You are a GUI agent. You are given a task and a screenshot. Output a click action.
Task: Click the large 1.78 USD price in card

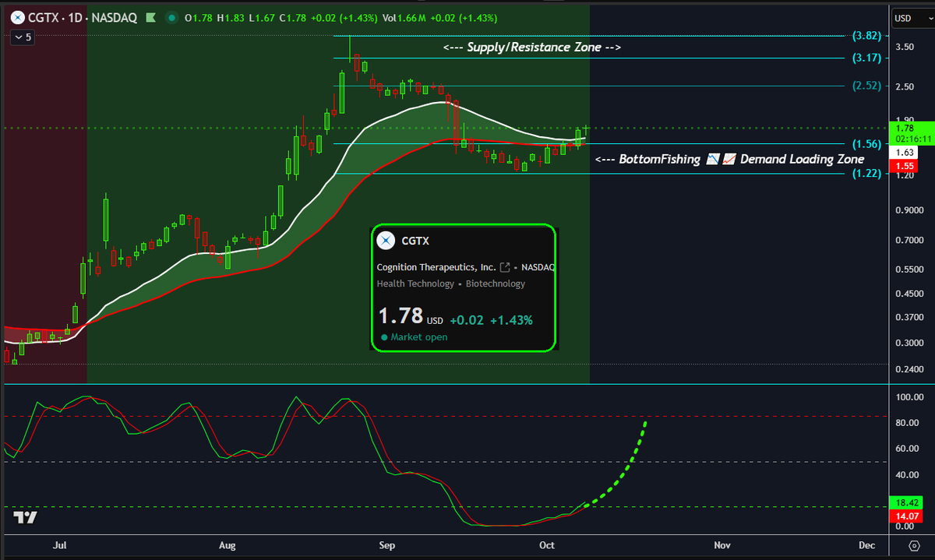tap(410, 316)
